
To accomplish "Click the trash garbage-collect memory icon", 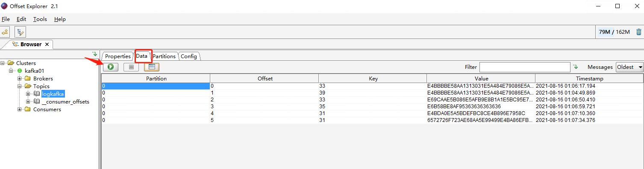I will pyautogui.click(x=638, y=32).
